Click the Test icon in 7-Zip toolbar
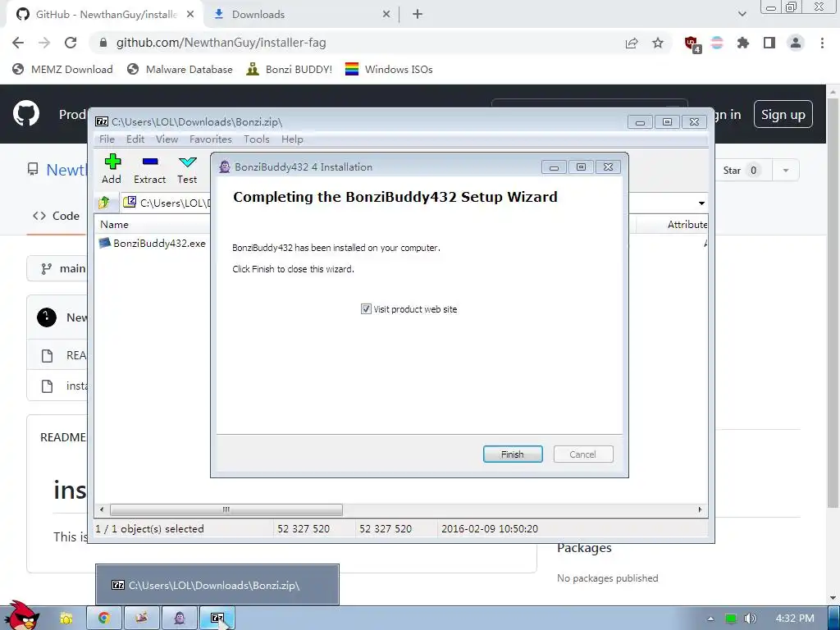Viewport: 840px width, 630px height. tap(187, 169)
